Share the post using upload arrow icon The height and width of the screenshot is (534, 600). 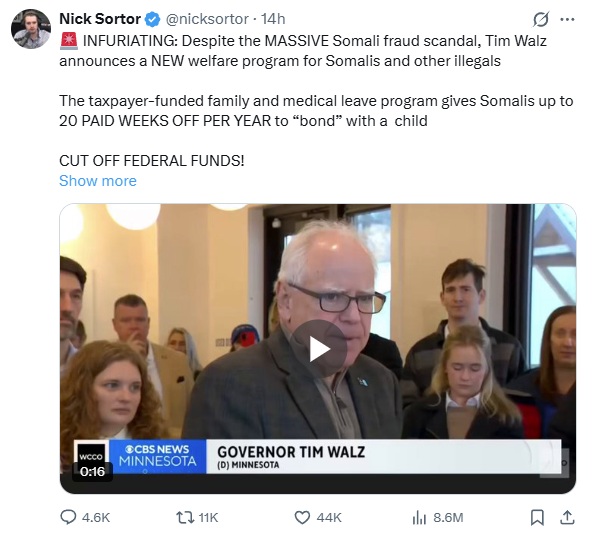click(567, 517)
